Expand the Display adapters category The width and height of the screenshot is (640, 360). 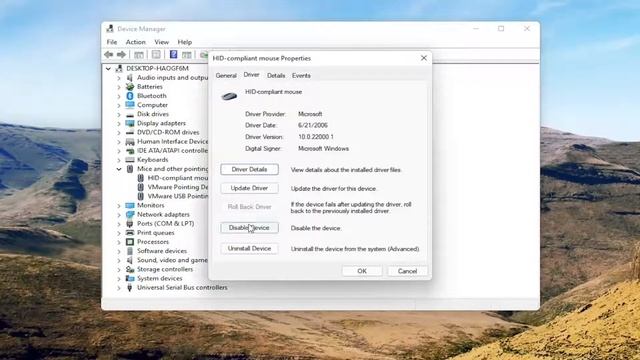point(119,123)
